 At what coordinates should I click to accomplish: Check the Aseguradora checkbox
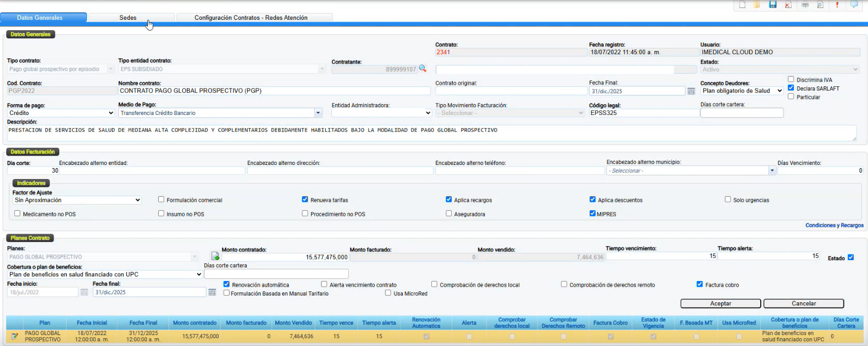449,213
